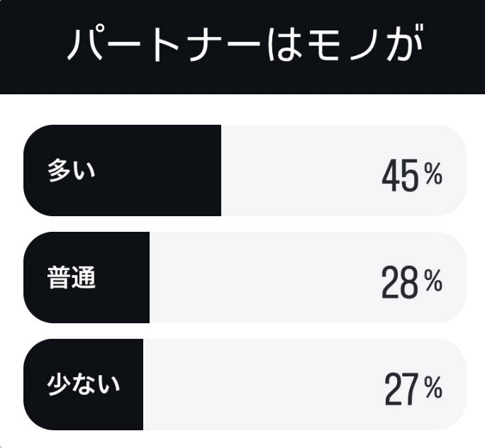Click the percent sign beside 45

(433, 174)
